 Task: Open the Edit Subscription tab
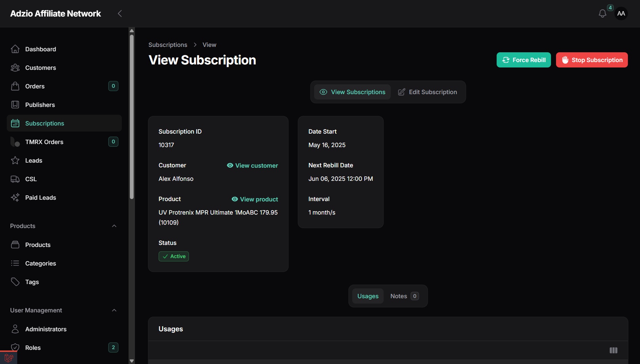[427, 92]
